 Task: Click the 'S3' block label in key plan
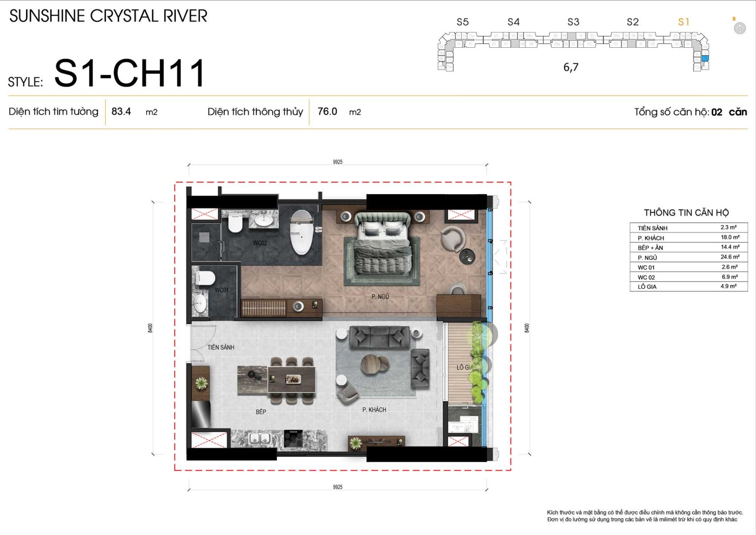pos(573,22)
